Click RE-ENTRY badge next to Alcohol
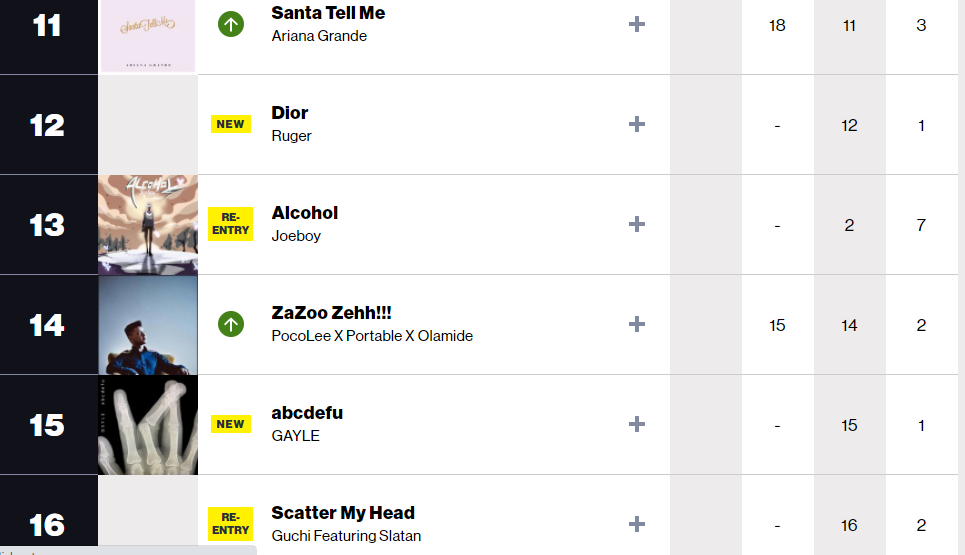Viewport: 965px width, 555px height. click(230, 224)
